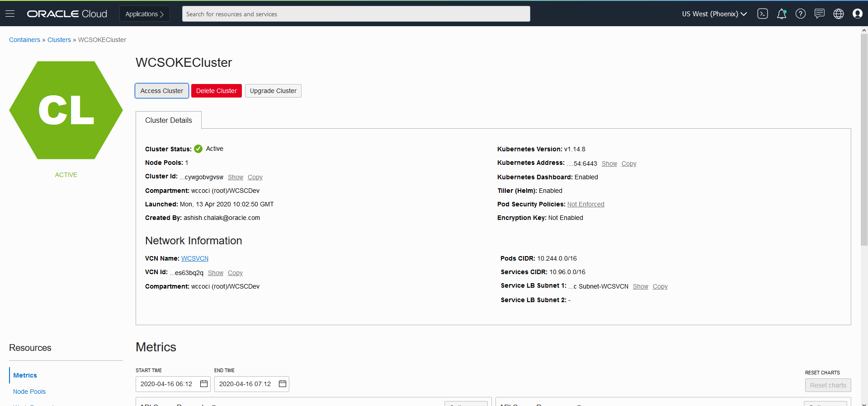The width and height of the screenshot is (868, 406).
Task: Copy the Kubernetes Address
Action: [629, 163]
